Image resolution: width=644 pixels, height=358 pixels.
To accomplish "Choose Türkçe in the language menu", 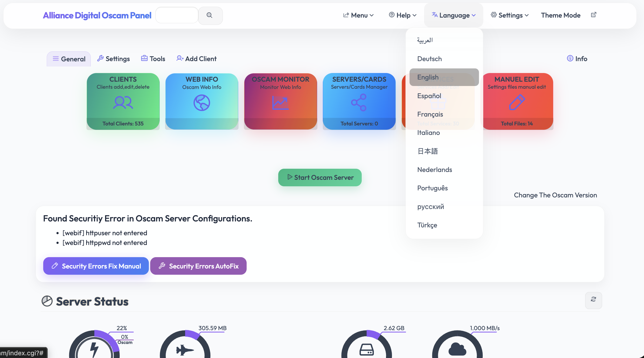I will [427, 225].
